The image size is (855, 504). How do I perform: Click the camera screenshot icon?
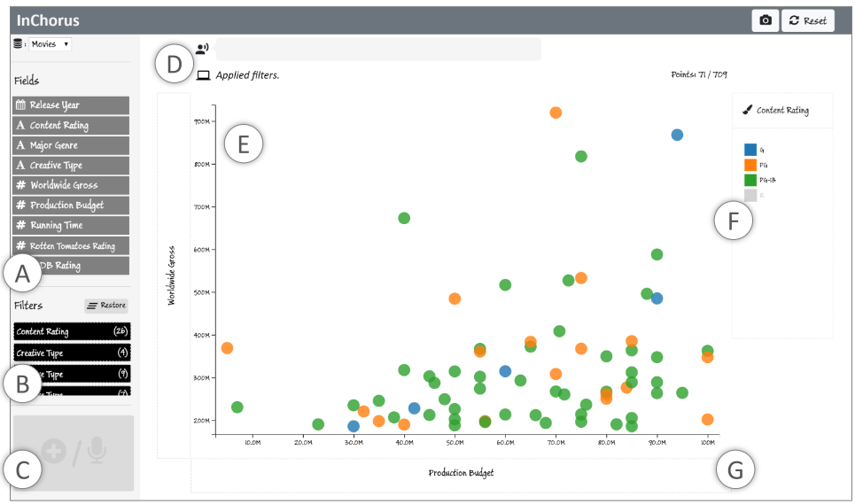(x=766, y=20)
